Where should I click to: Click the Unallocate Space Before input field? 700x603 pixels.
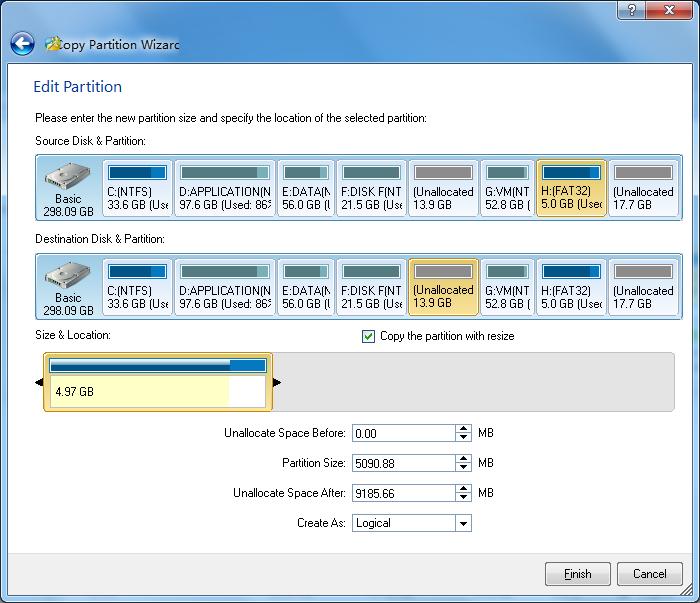point(403,433)
